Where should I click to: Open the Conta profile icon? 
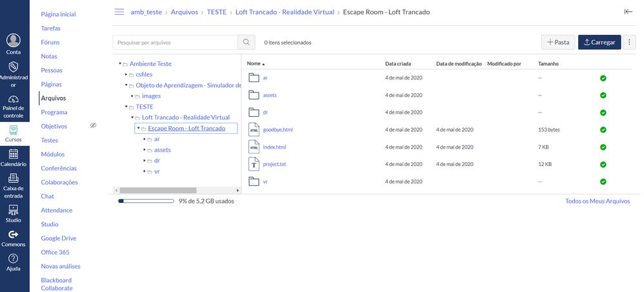(x=14, y=41)
